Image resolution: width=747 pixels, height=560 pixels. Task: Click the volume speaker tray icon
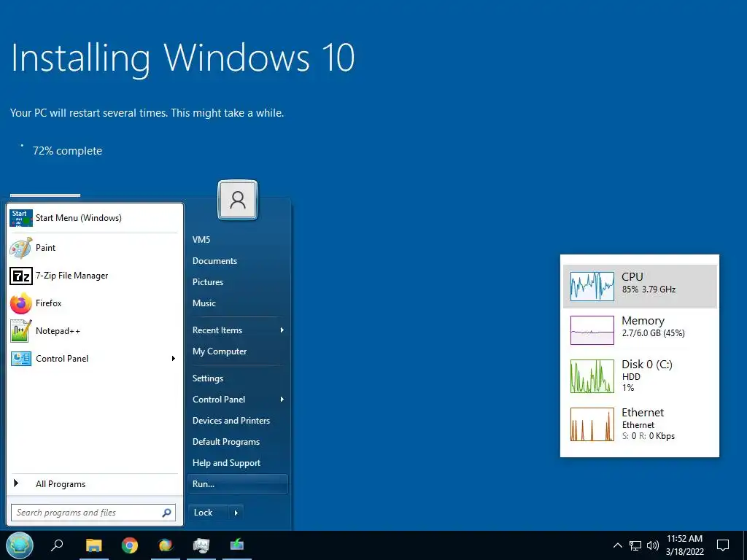653,545
